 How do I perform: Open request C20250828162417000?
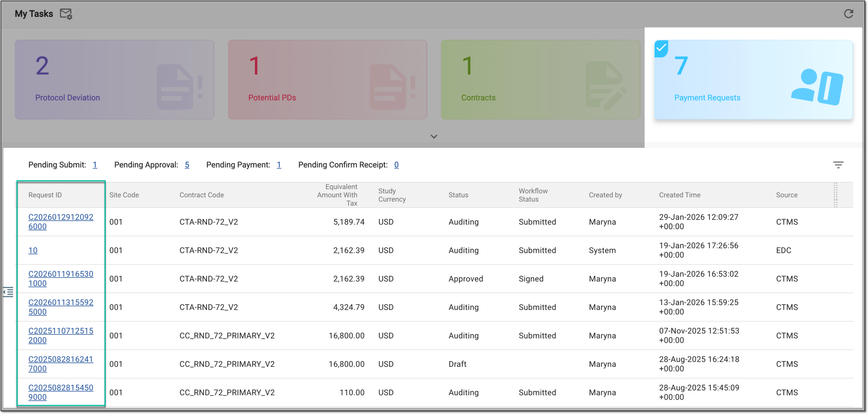pos(61,364)
